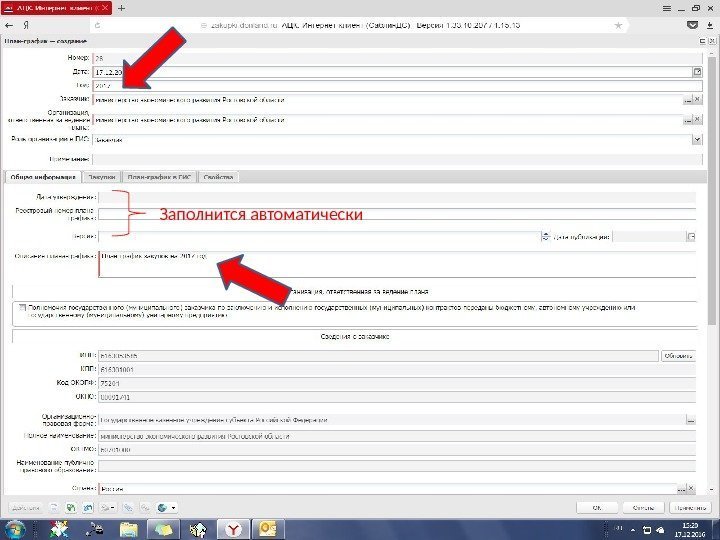The image size is (720, 540).
Task: Click the Код ОКОПФ field
Action: 397,383
